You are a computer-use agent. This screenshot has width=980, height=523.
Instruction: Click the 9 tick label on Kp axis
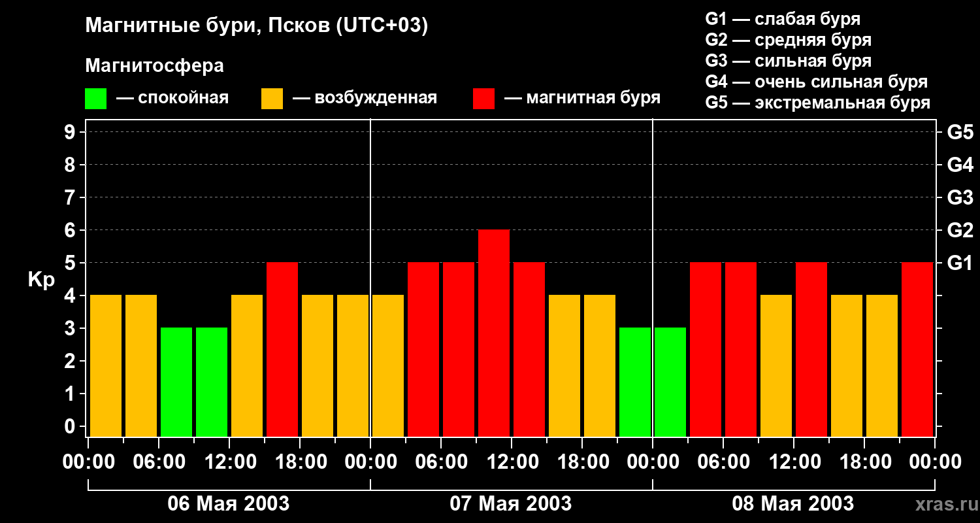71,132
